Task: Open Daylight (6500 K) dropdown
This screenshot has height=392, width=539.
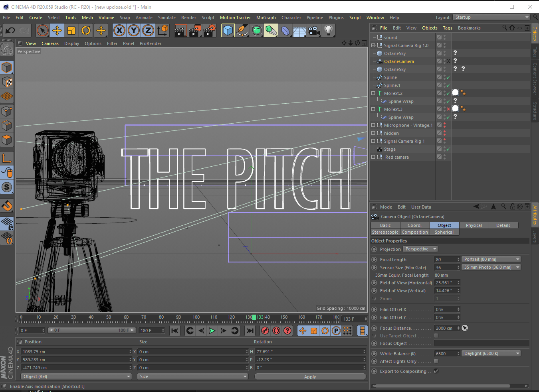Action: pyautogui.click(x=491, y=353)
